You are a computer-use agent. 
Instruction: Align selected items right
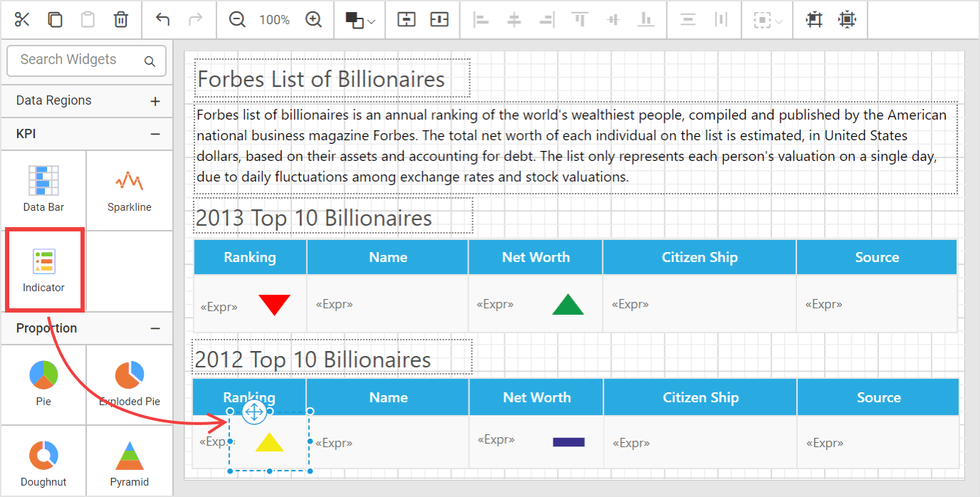pos(547,19)
